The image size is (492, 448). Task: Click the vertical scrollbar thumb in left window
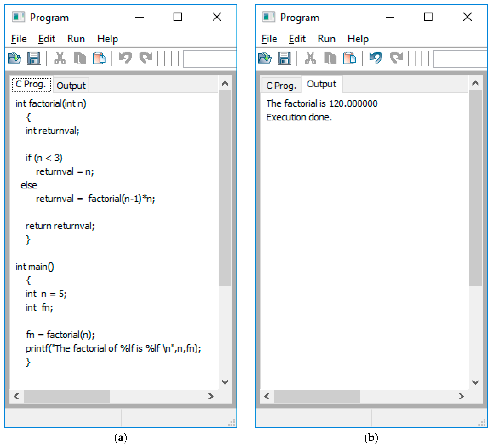tap(225, 188)
